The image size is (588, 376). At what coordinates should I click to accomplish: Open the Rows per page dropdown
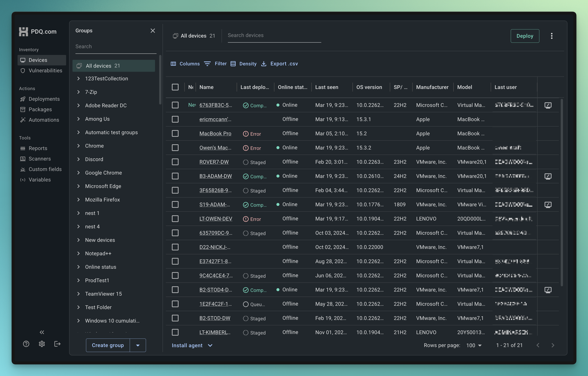click(x=474, y=345)
